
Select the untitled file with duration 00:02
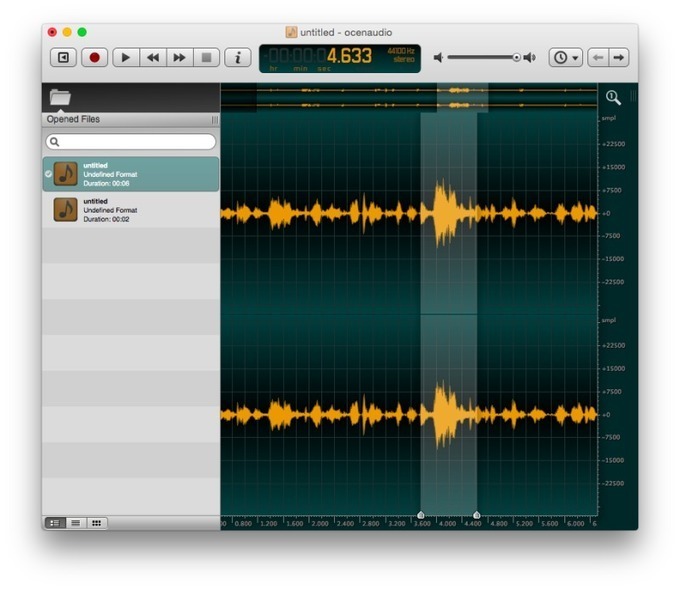[x=131, y=210]
